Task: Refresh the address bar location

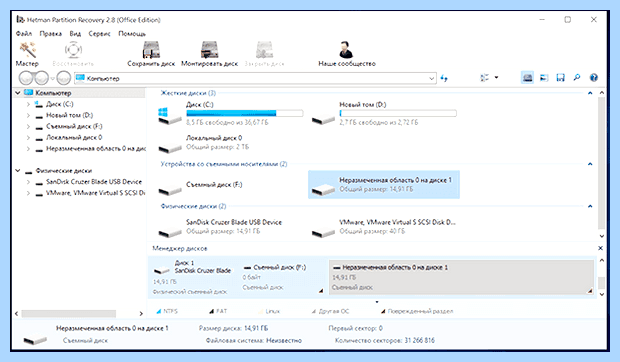Action: pyautogui.click(x=444, y=78)
